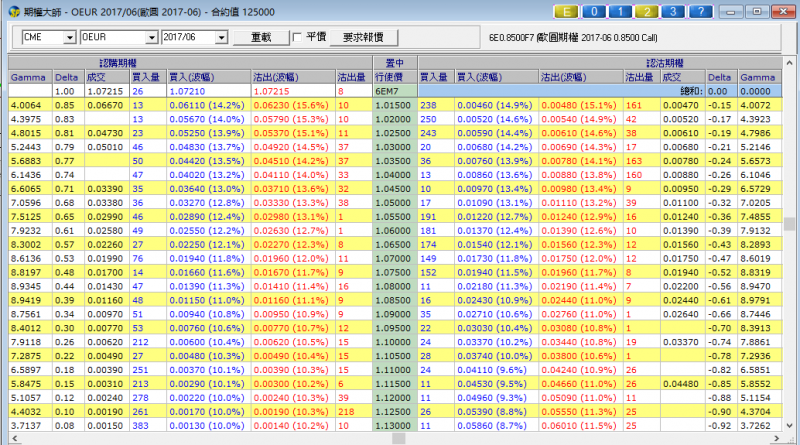Click the 行使價 strike price column header

pos(389,77)
